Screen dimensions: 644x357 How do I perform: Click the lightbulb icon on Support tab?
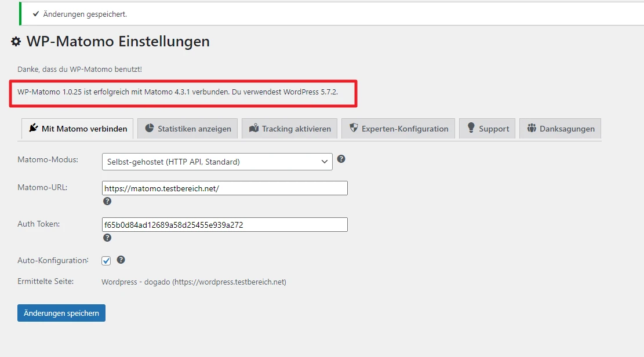pyautogui.click(x=471, y=128)
